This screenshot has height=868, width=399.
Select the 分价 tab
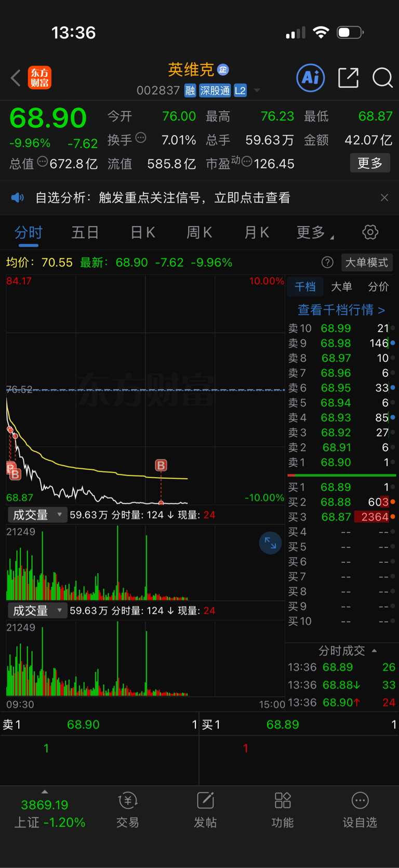[378, 287]
